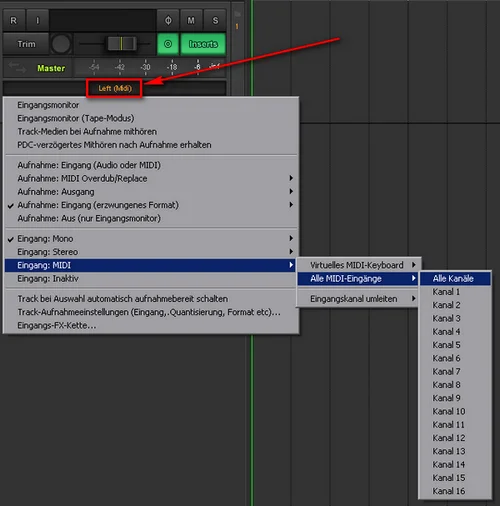This screenshot has height=506, width=500.
Task: Expand Alle MIDI-Eingänge submenu
Action: [358, 279]
